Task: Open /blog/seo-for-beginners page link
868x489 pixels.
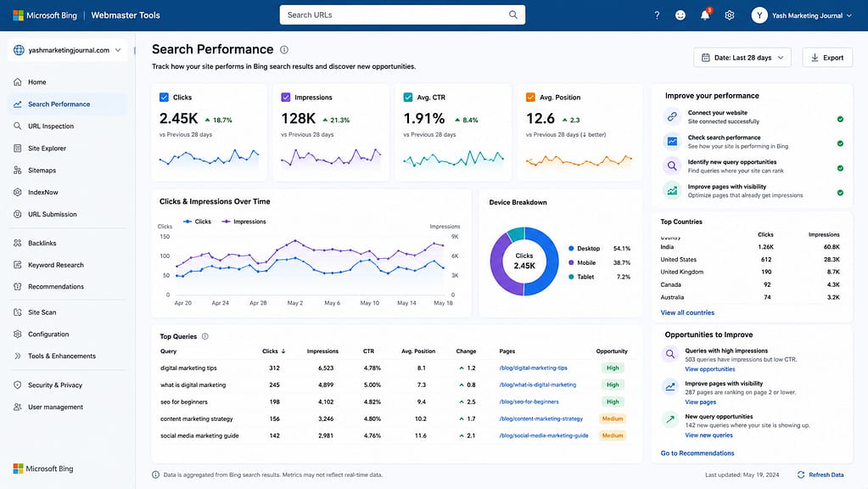Action: pos(529,402)
